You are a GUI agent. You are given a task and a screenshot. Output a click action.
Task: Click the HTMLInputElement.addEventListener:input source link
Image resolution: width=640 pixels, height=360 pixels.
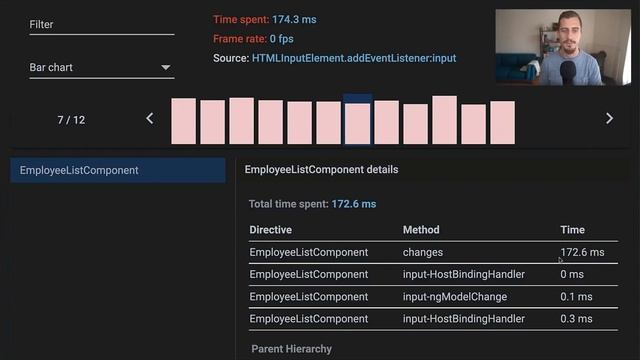(x=354, y=58)
